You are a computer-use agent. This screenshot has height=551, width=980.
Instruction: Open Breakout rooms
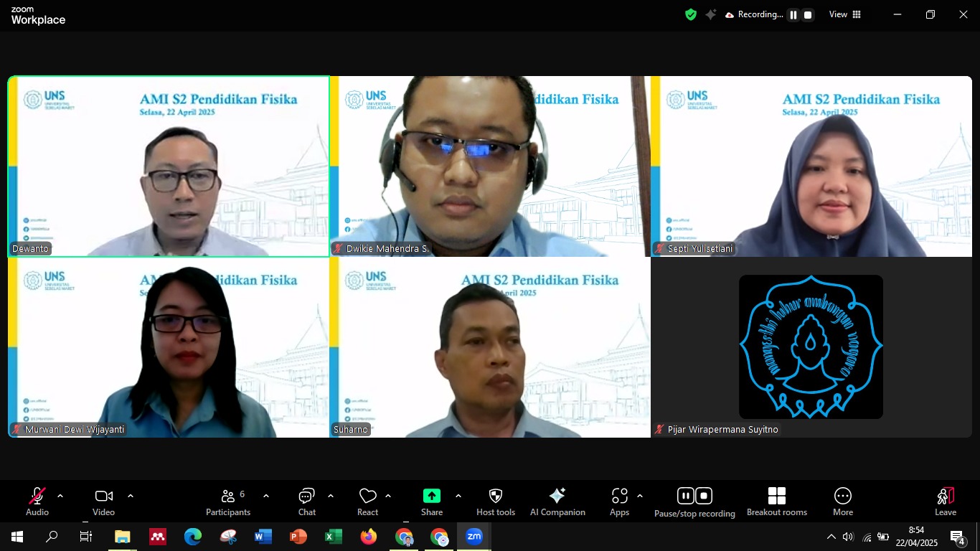click(x=776, y=501)
